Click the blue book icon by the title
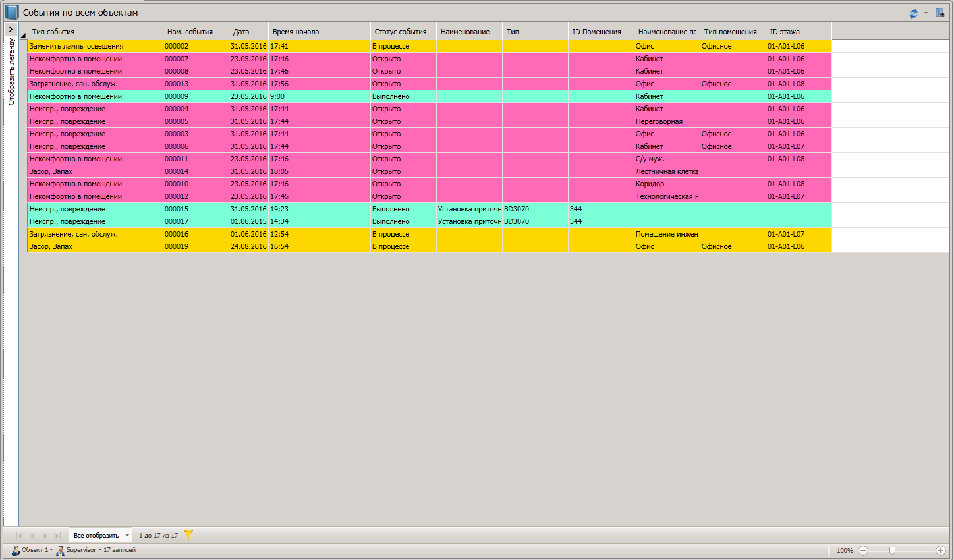 click(x=11, y=13)
